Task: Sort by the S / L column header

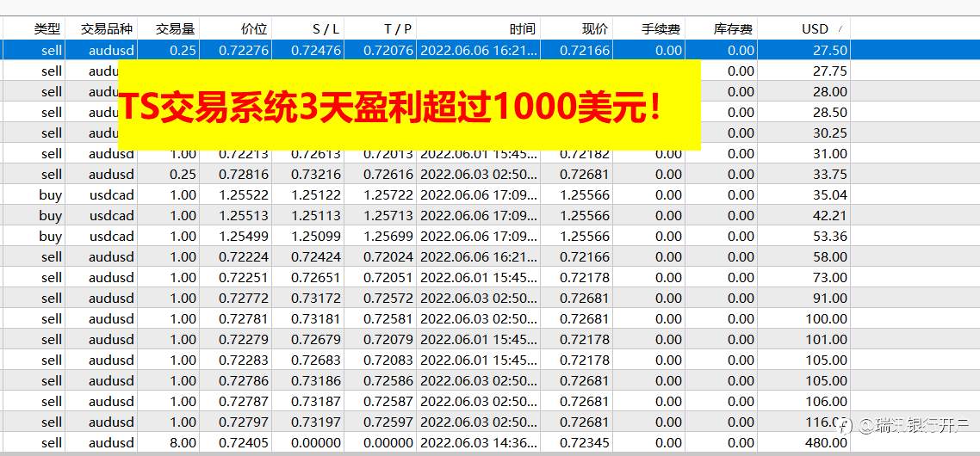Action: pos(326,28)
